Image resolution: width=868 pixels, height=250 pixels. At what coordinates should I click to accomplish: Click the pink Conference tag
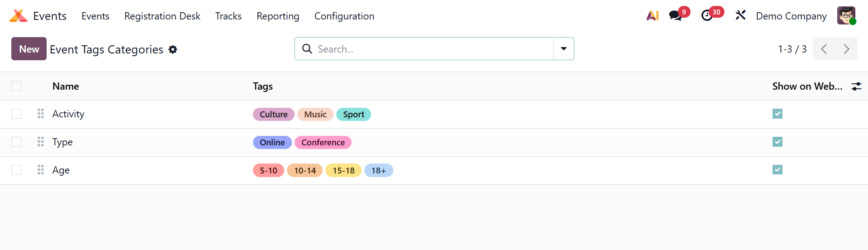coord(323,143)
